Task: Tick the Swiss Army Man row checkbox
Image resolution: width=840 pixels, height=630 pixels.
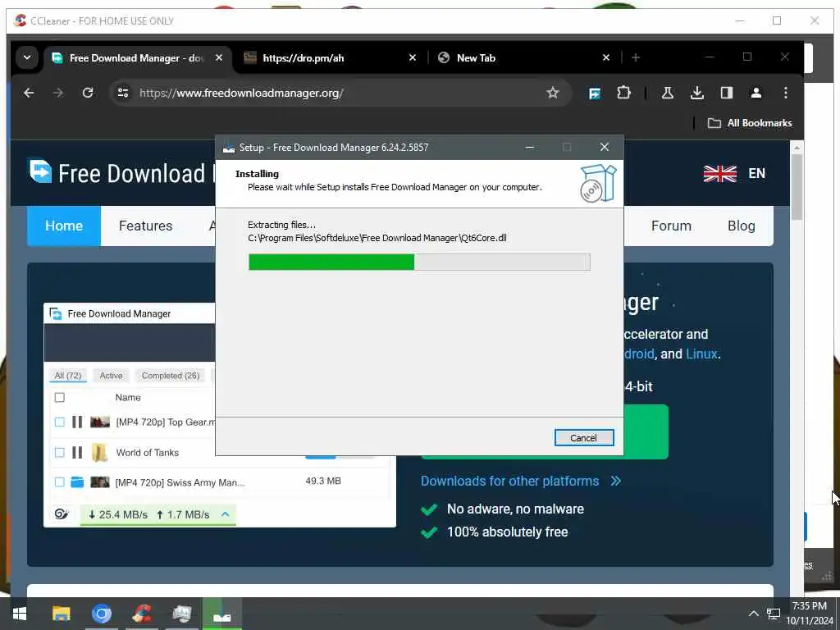Action: click(59, 482)
